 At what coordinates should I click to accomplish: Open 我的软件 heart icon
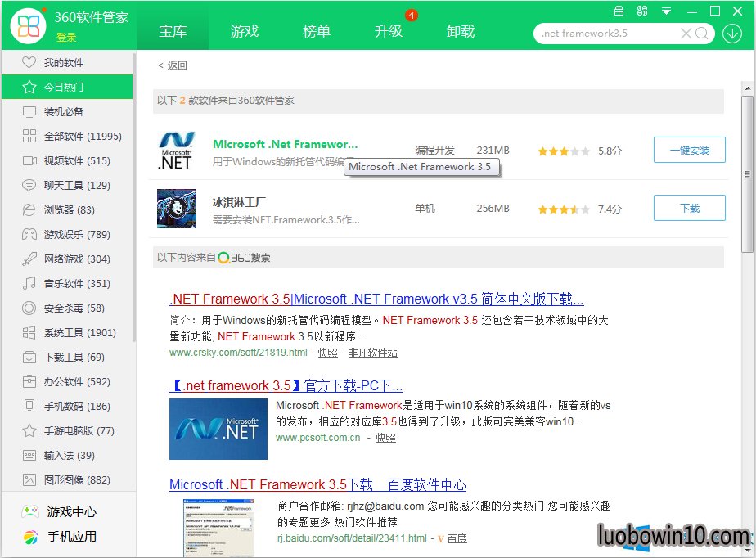point(29,62)
